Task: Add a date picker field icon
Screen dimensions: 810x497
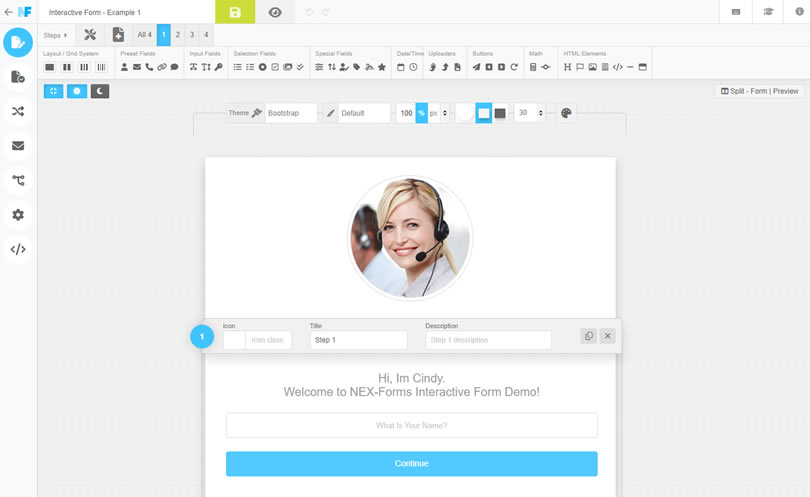Action: (x=400, y=67)
